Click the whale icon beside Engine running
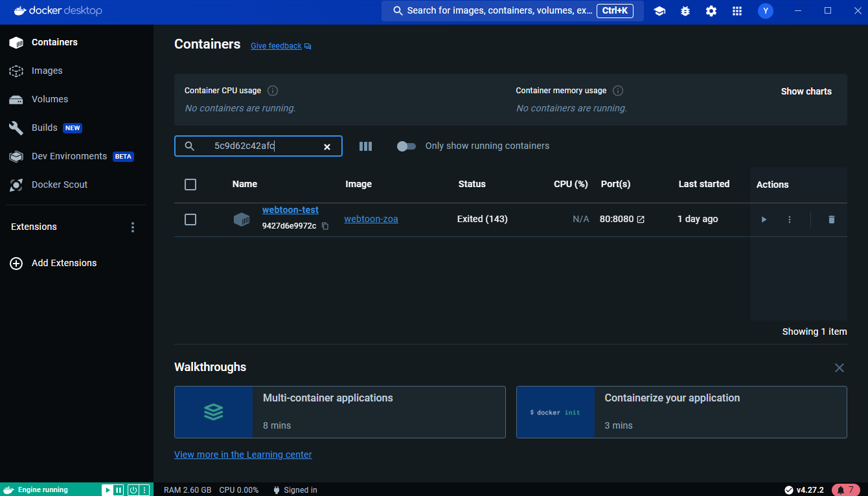The height and width of the screenshot is (496, 868). tap(9, 490)
